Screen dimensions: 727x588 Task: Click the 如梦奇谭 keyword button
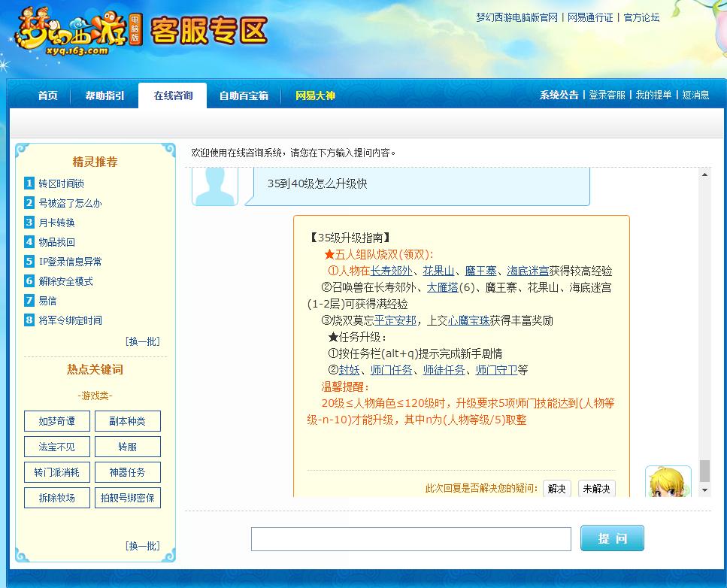(56, 421)
